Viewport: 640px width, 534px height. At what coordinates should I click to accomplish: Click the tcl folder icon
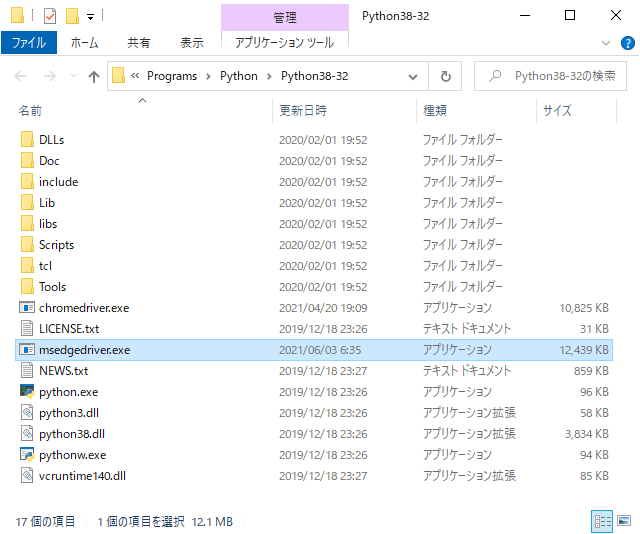point(27,266)
